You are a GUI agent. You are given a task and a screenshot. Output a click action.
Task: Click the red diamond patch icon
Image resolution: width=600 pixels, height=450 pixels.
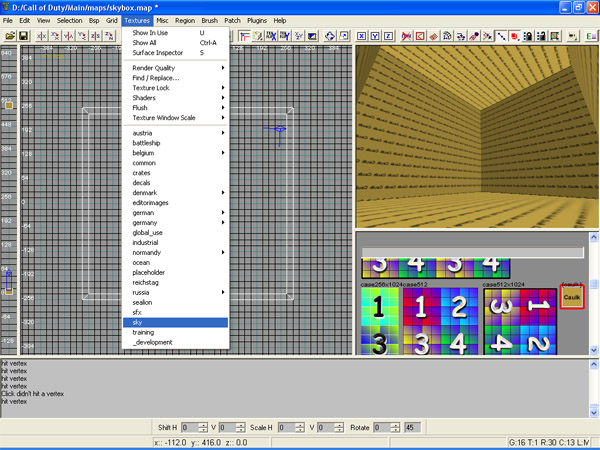434,36
